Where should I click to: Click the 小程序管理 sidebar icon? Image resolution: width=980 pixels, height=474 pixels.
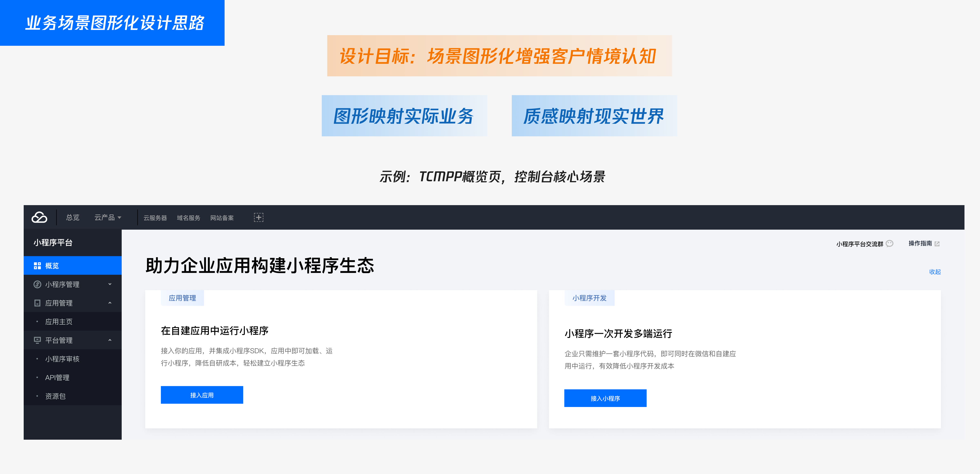37,284
